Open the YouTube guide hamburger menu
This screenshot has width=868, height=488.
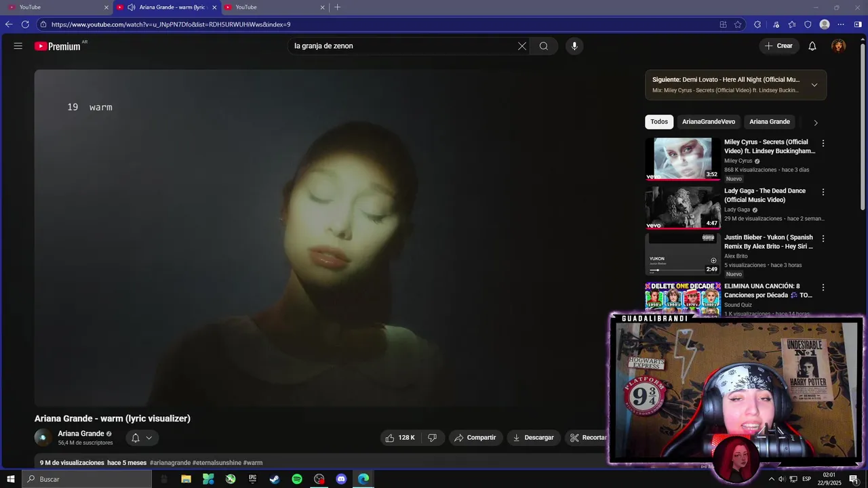point(18,46)
